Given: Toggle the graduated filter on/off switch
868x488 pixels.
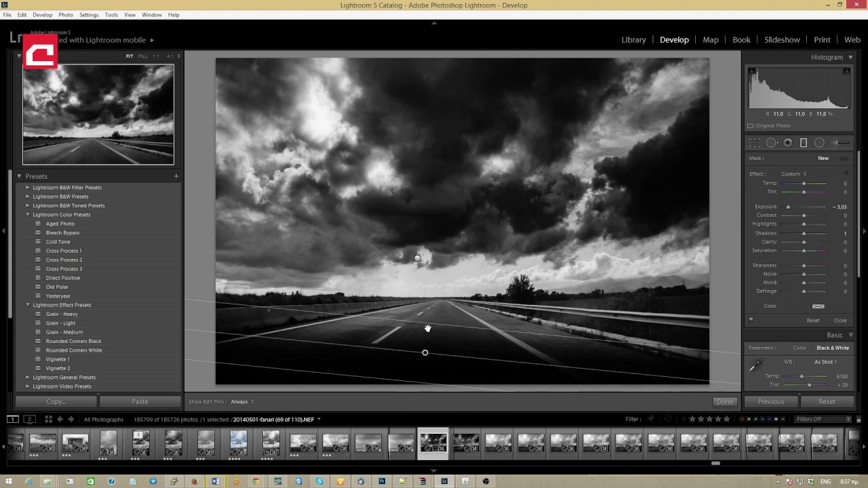Looking at the screenshot, I should pos(751,320).
